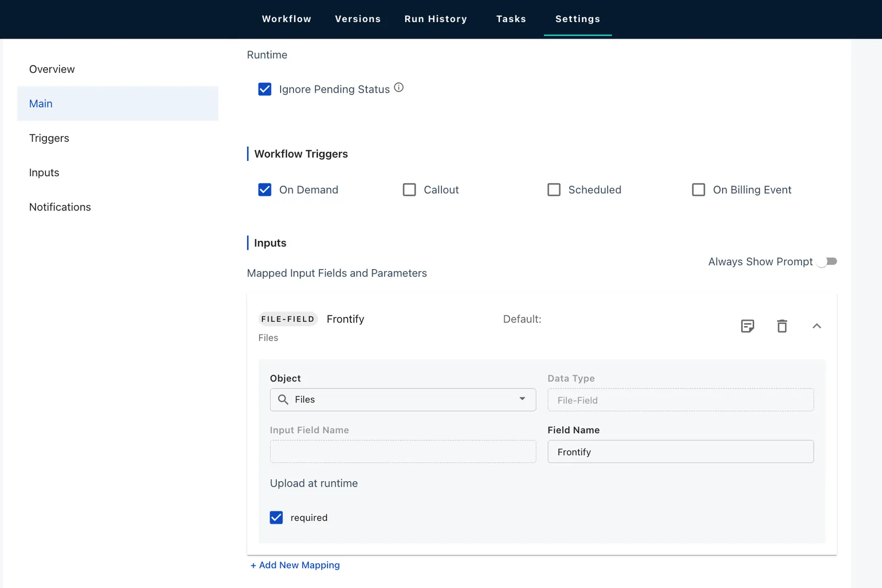
Task: Enable the Callout trigger checkbox
Action: (409, 190)
